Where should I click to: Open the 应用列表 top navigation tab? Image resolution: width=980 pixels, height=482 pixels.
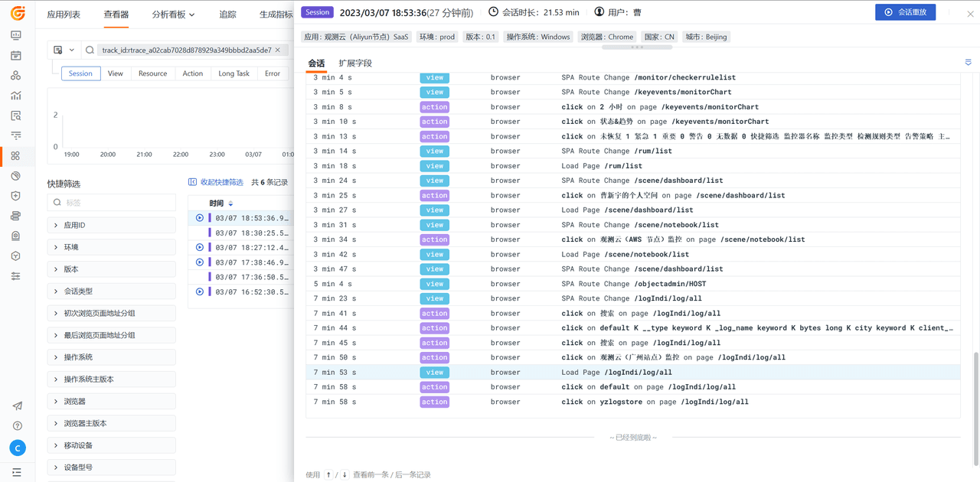(x=64, y=15)
